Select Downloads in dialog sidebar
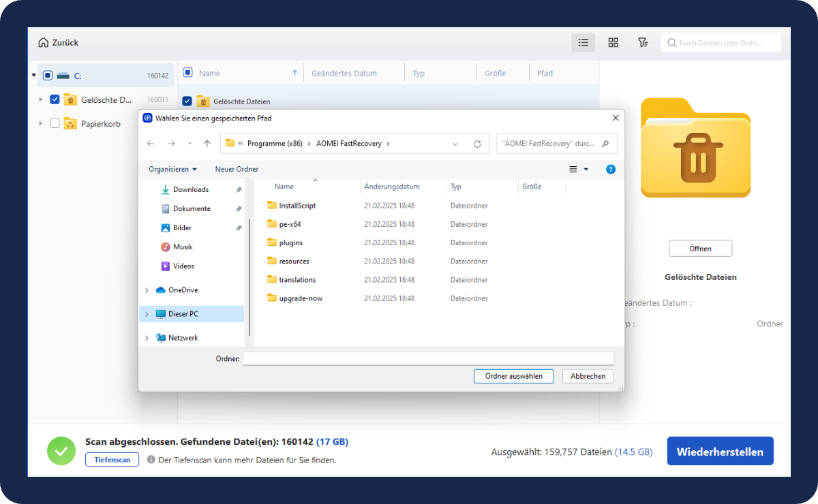Viewport: 818px width, 504px height. 192,189
